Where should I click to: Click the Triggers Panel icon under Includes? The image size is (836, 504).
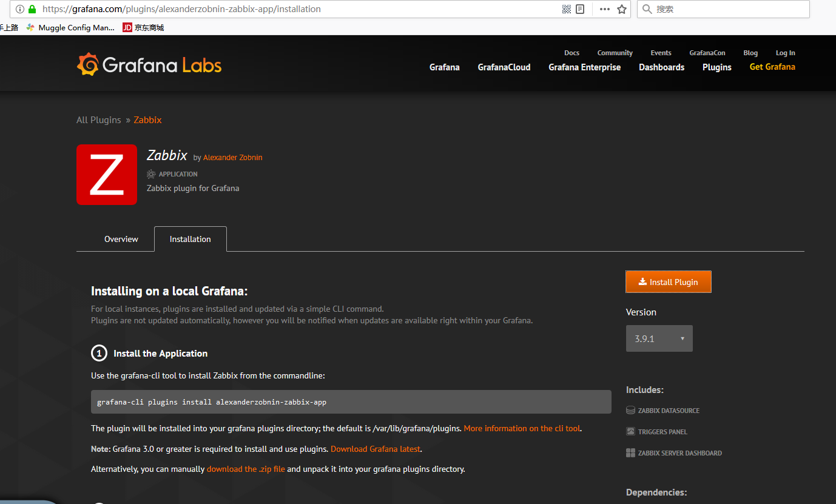[630, 432]
